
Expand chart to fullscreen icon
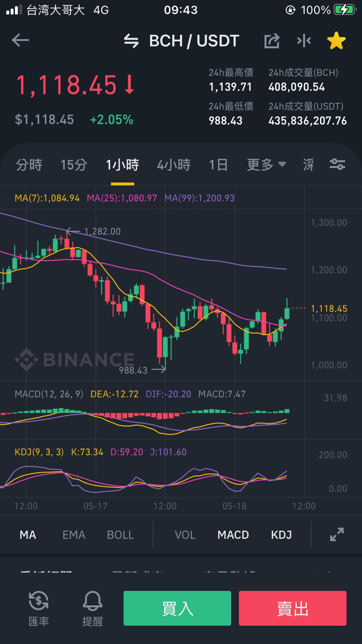[x=336, y=534]
